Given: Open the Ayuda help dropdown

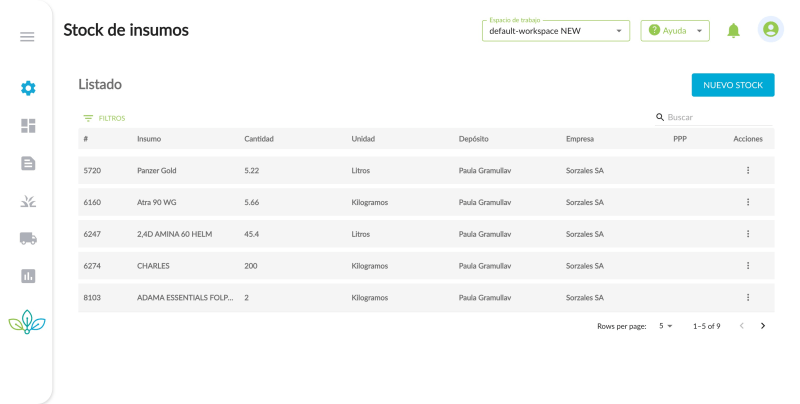Looking at the screenshot, I should pos(675,31).
